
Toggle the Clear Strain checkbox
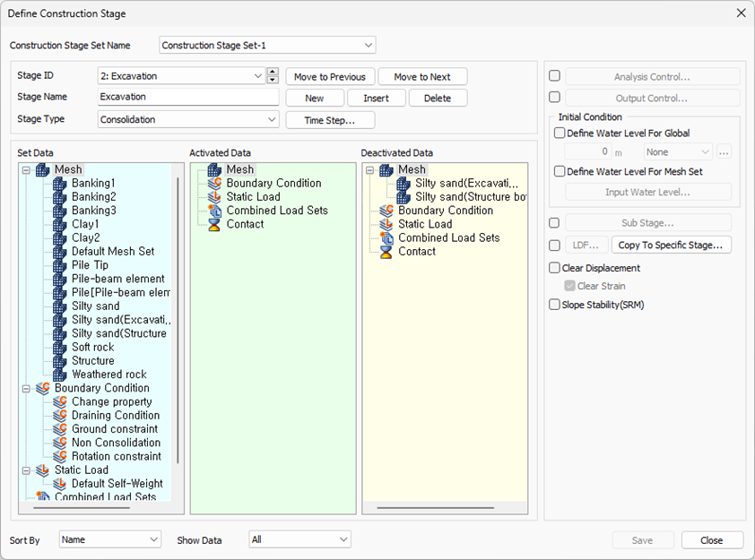point(570,286)
